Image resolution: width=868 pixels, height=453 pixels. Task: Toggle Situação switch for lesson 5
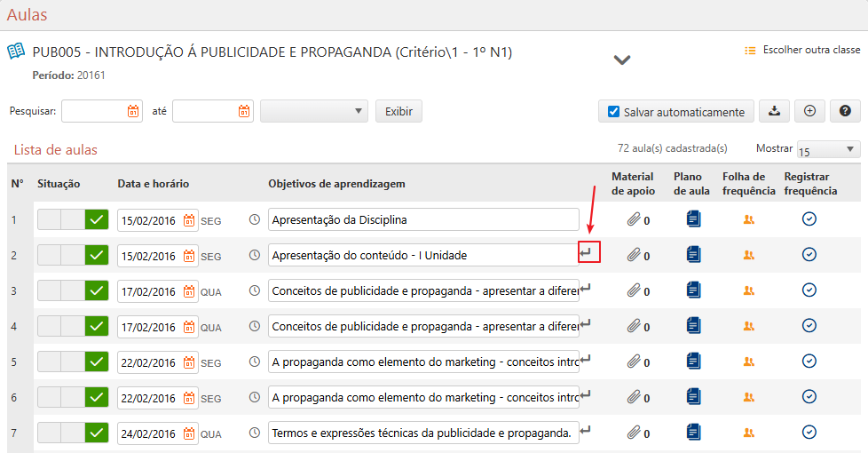click(x=73, y=362)
